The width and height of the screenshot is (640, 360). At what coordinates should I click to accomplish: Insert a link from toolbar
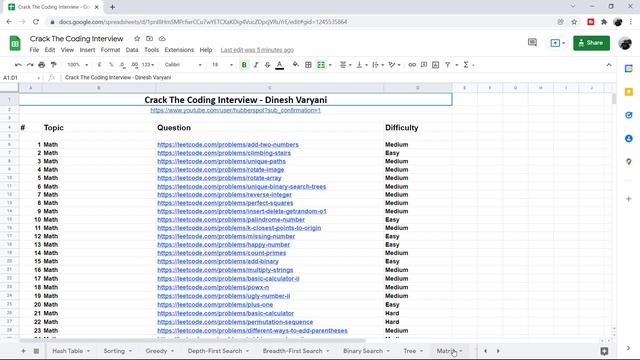pyautogui.click(x=412, y=65)
